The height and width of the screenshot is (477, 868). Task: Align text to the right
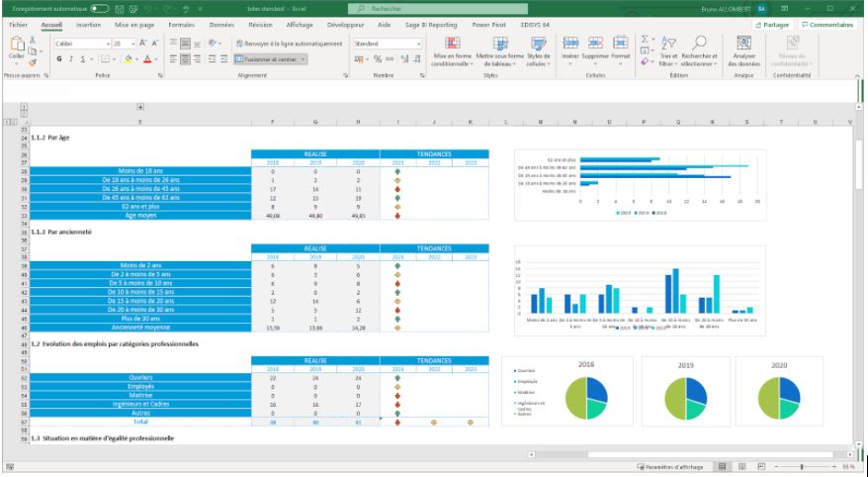coord(197,59)
